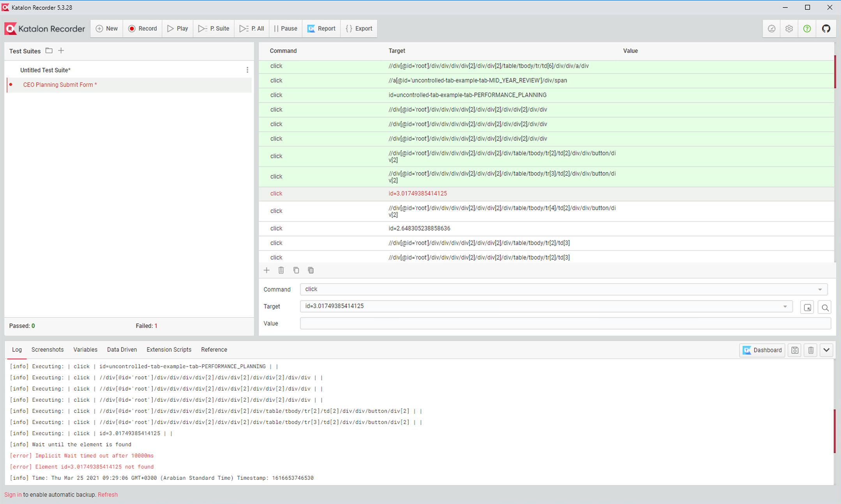
Task: Select the failed click id=3.01749385414125 row
Action: click(x=546, y=194)
